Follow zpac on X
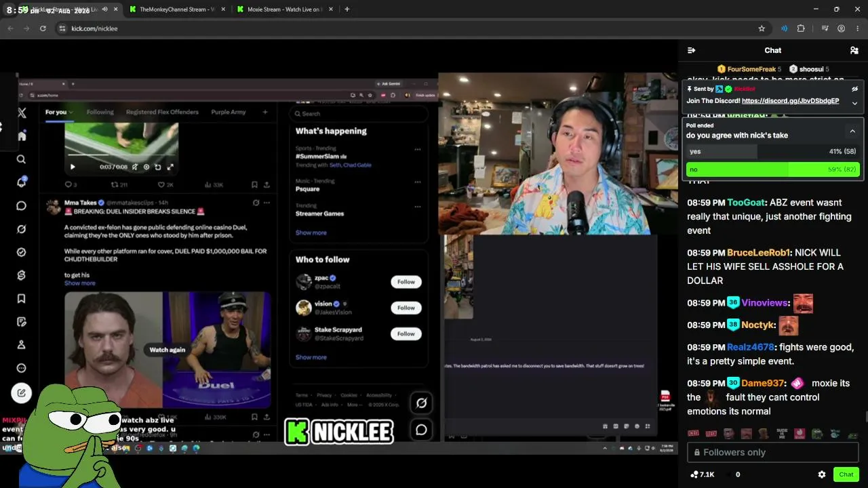The width and height of the screenshot is (868, 488). [406, 282]
